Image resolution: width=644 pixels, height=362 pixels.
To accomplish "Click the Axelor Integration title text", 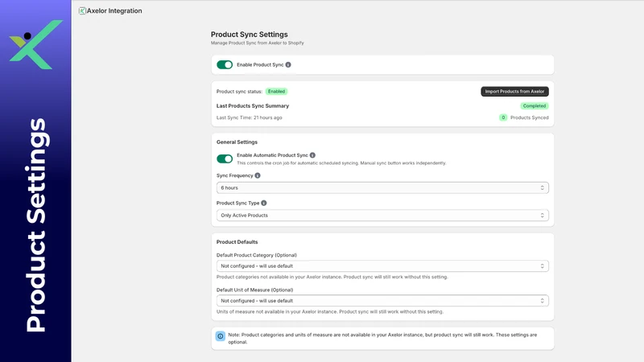I will 114,10.
